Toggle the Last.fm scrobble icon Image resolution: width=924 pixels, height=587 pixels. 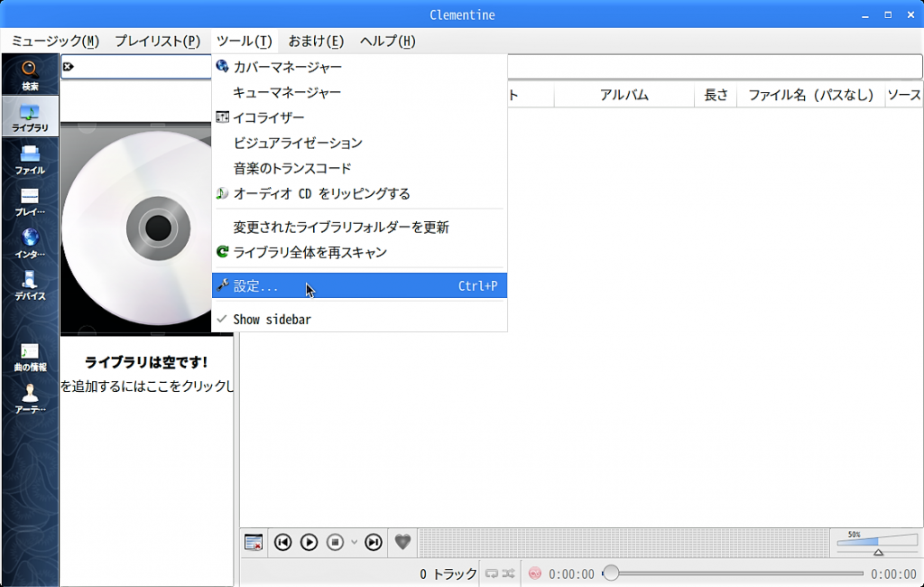[534, 573]
